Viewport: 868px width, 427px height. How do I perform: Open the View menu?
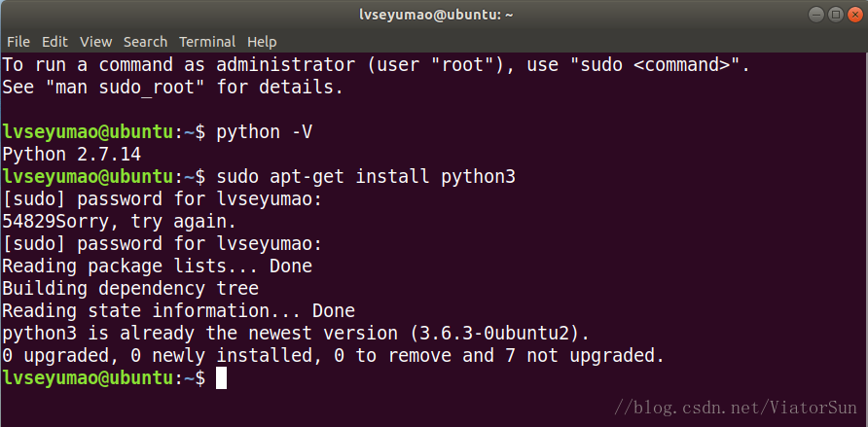[95, 42]
